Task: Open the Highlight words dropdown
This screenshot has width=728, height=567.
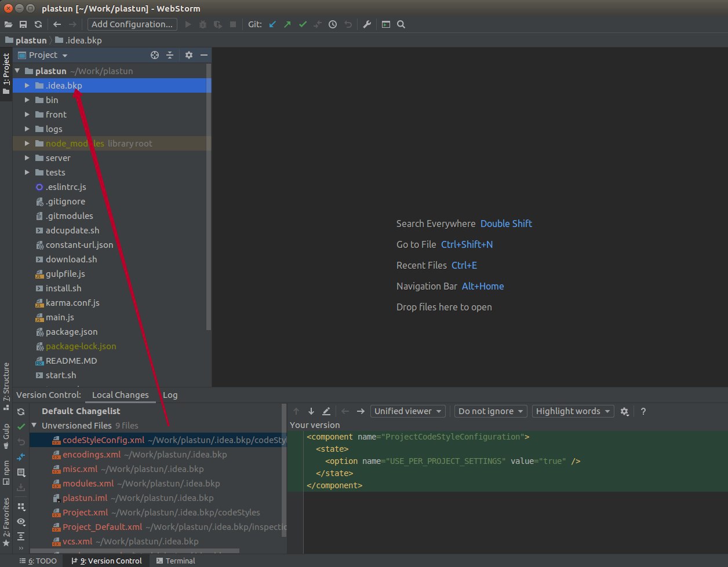Action: 573,411
